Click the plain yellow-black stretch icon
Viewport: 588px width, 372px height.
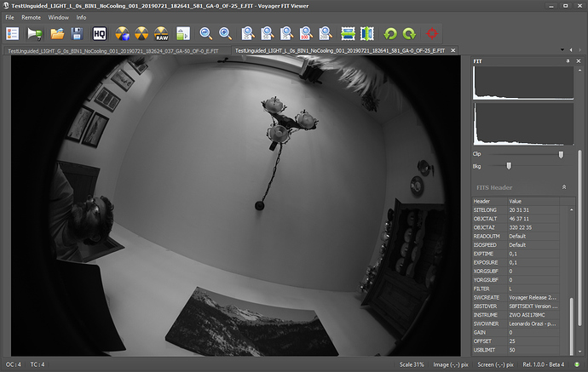[x=141, y=34]
